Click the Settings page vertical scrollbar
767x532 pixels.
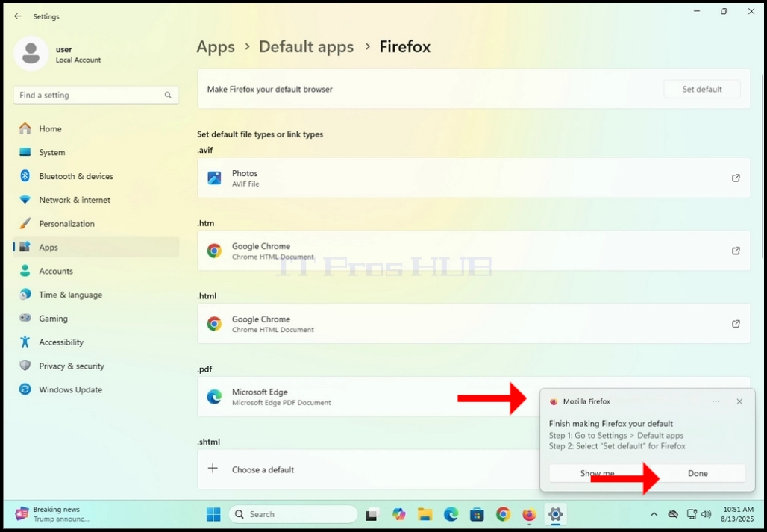[x=763, y=166]
